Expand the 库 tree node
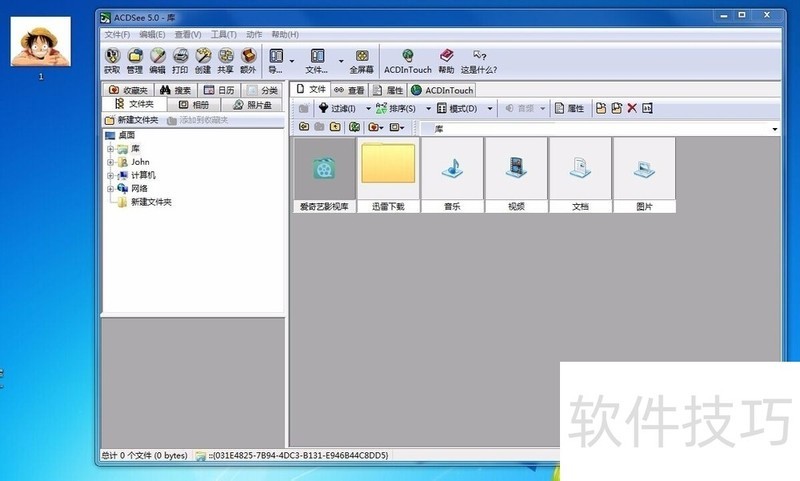 tap(110, 149)
